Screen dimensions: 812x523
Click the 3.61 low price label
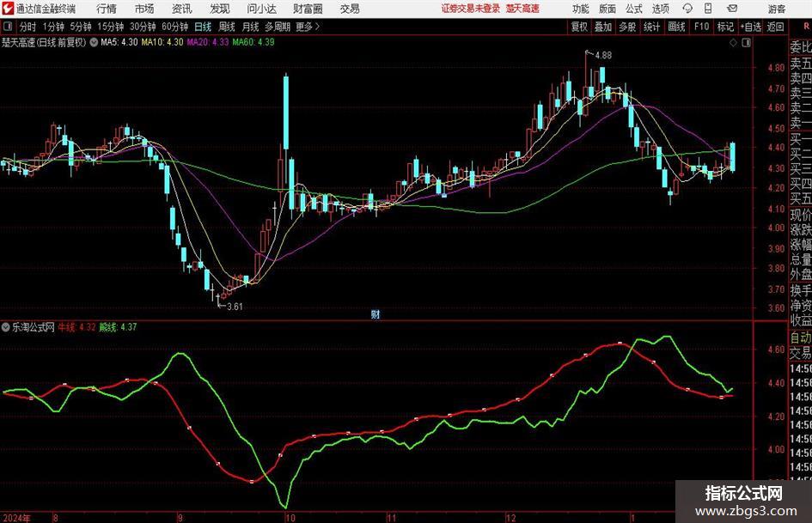pyautogui.click(x=235, y=307)
